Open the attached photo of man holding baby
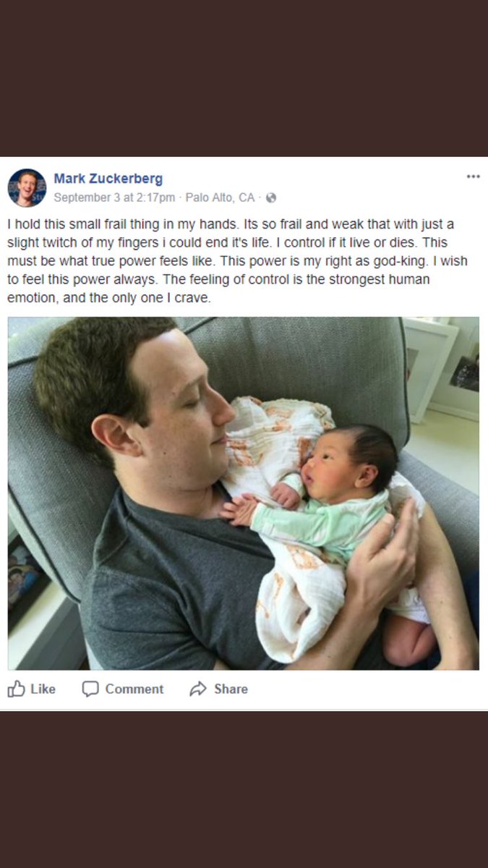This screenshot has height=868, width=488. pyautogui.click(x=244, y=493)
